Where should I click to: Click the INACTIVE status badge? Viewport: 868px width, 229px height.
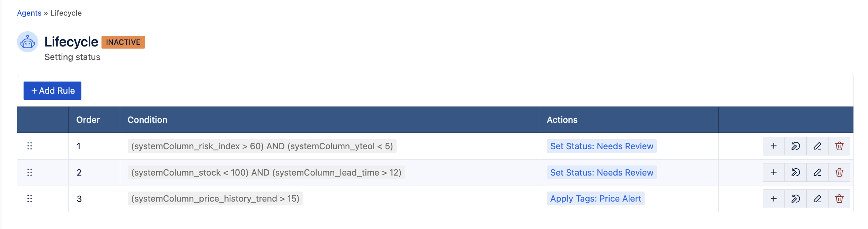(123, 42)
